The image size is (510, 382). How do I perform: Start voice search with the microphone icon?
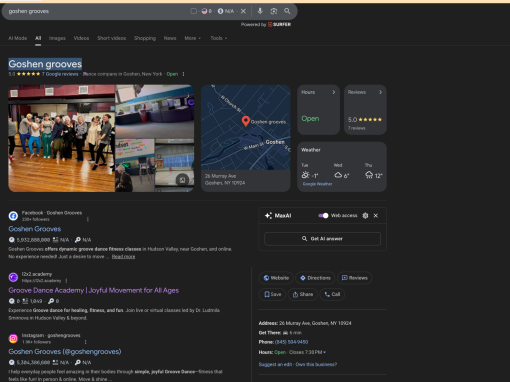point(260,11)
